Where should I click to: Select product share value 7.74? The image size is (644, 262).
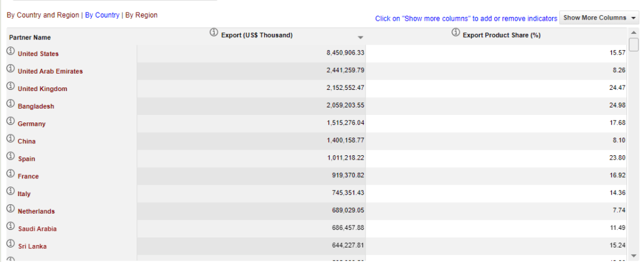tap(619, 210)
